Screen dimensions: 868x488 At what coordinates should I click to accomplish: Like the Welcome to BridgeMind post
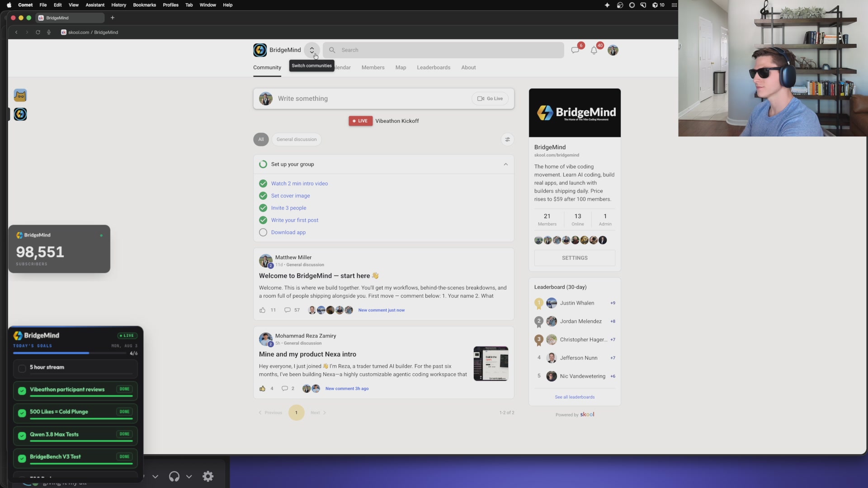click(x=262, y=310)
